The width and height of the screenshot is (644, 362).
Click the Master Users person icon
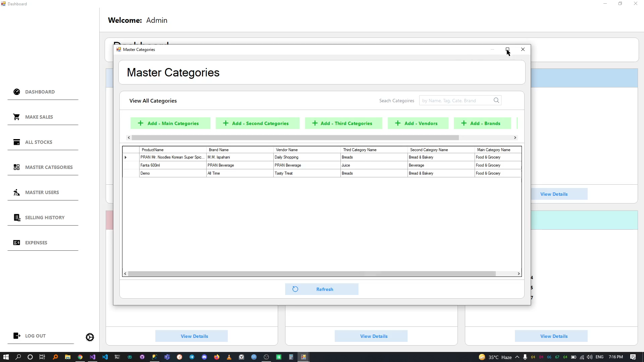(16, 192)
